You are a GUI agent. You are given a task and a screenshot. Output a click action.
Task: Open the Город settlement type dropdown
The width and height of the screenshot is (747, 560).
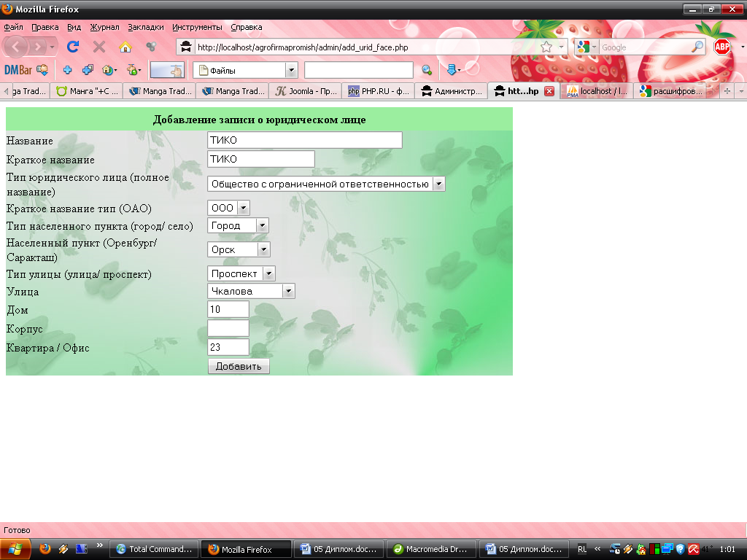[x=238, y=225]
